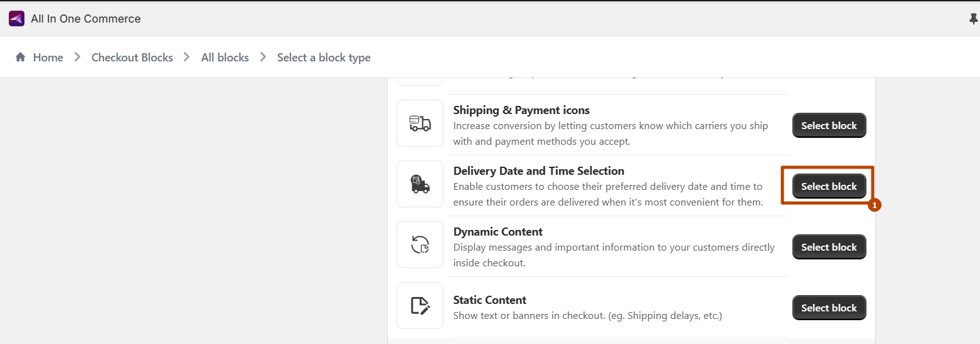Click the Static Content heading
The width and height of the screenshot is (980, 344).
click(x=489, y=300)
